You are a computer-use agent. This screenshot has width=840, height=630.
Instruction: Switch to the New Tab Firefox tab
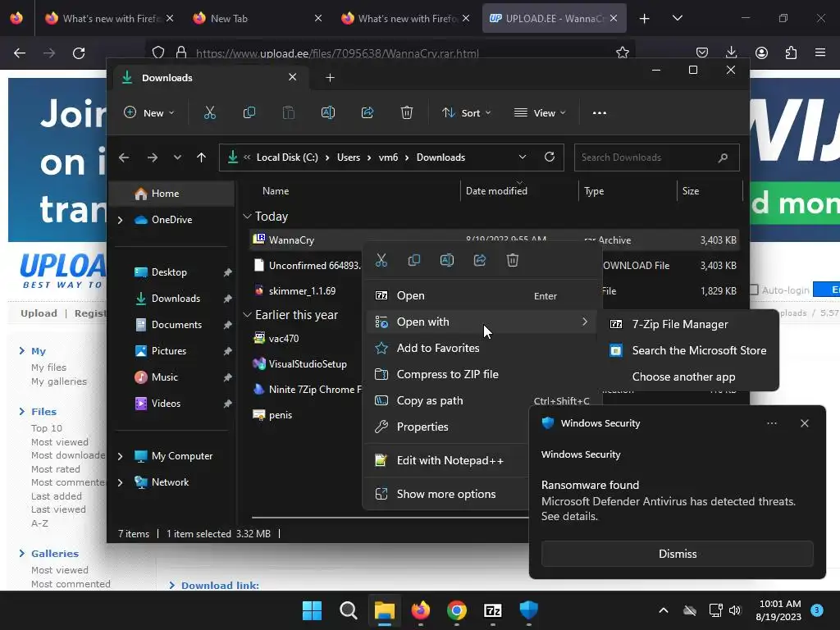[x=257, y=18]
